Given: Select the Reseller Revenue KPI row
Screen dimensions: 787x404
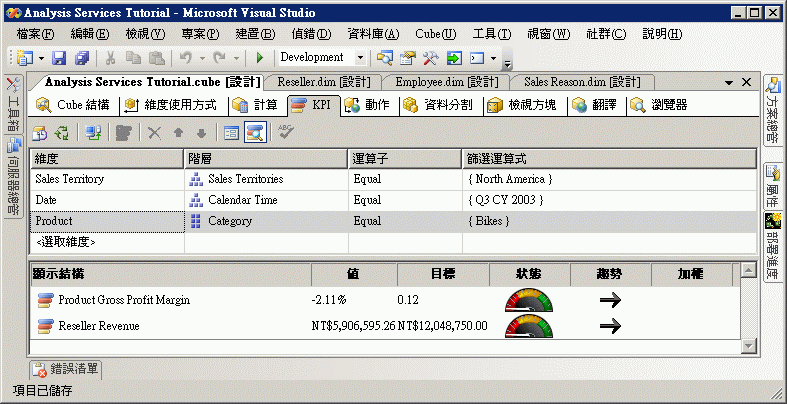Looking at the screenshot, I should click(x=384, y=326).
